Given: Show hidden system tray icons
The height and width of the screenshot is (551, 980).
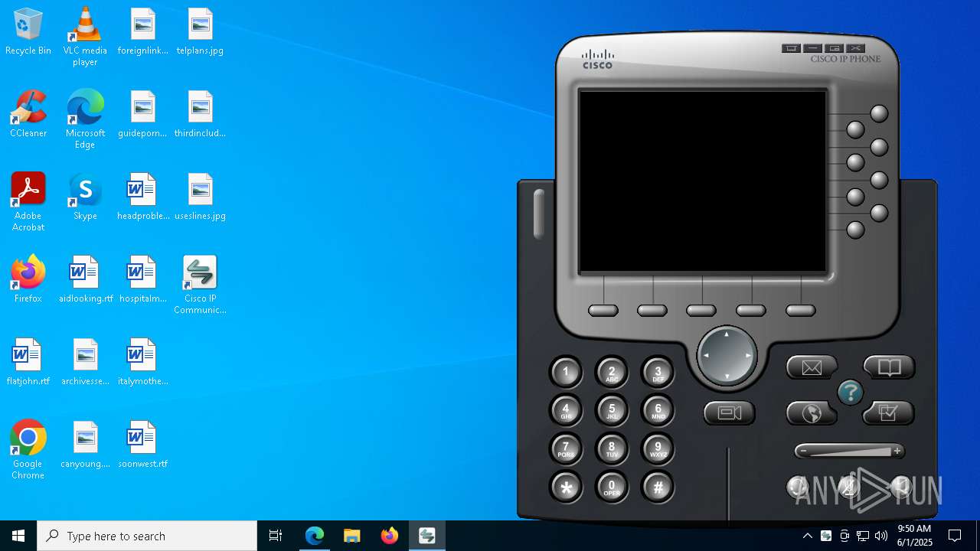Looking at the screenshot, I should tap(807, 536).
